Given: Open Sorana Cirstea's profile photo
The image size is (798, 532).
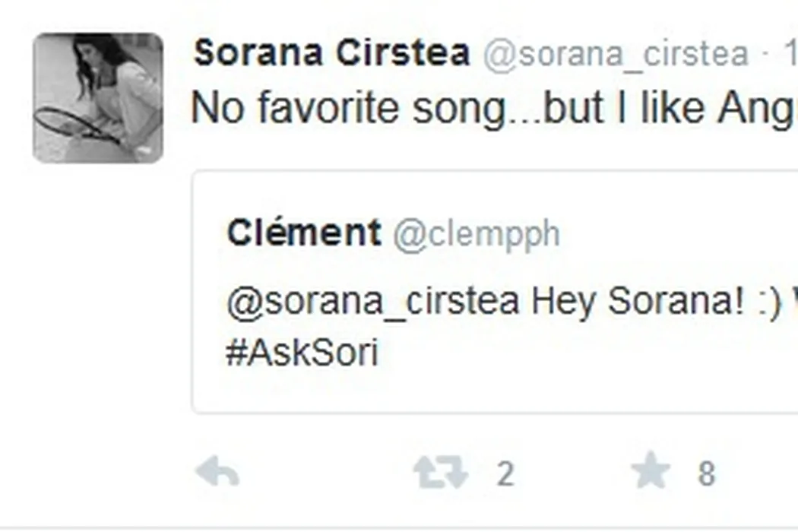Looking at the screenshot, I should (x=98, y=98).
